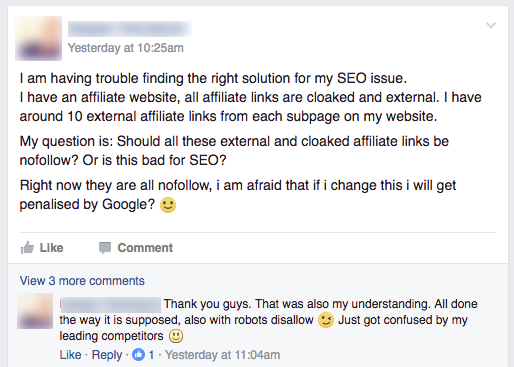Viewport: 514px width, 367px height.
Task: Click the speech bubble Comment icon
Action: tap(105, 248)
